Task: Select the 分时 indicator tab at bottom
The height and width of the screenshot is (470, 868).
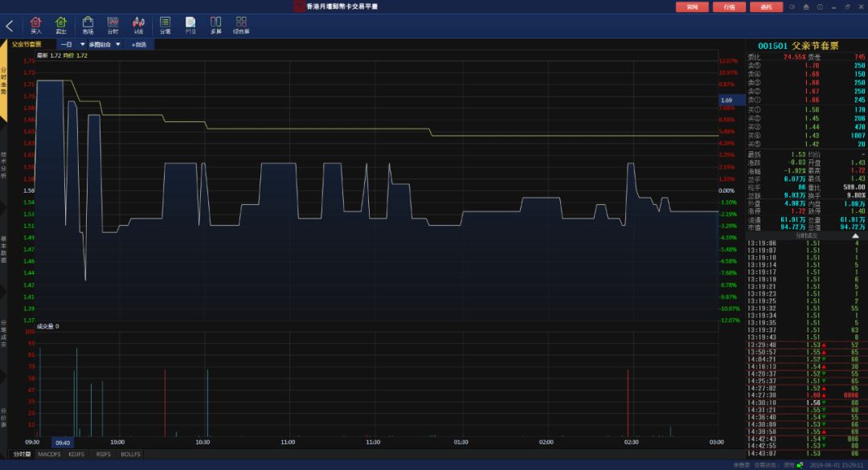Action: click(22, 454)
